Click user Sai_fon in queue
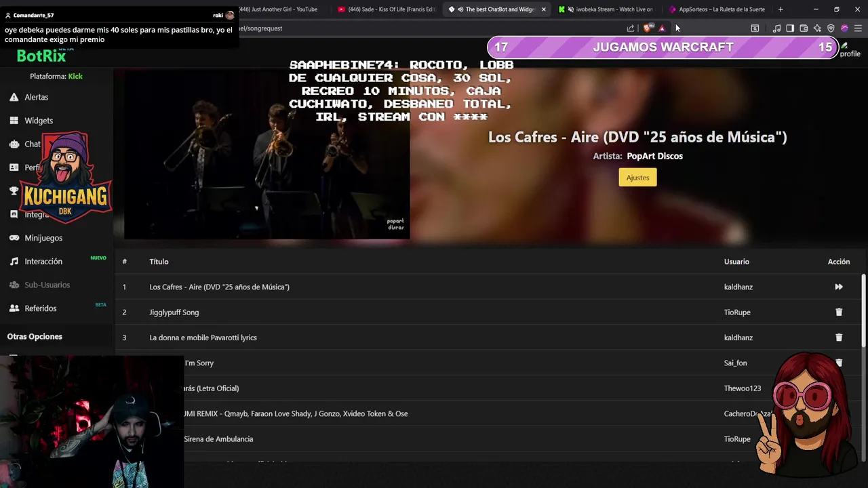 click(735, 363)
